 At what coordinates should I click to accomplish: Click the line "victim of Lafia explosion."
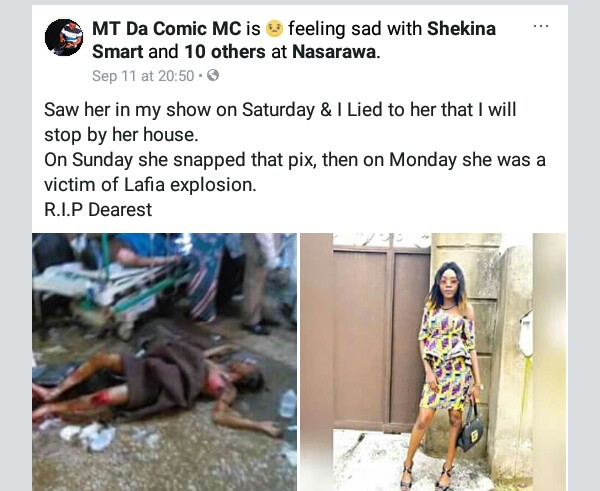click(x=150, y=185)
